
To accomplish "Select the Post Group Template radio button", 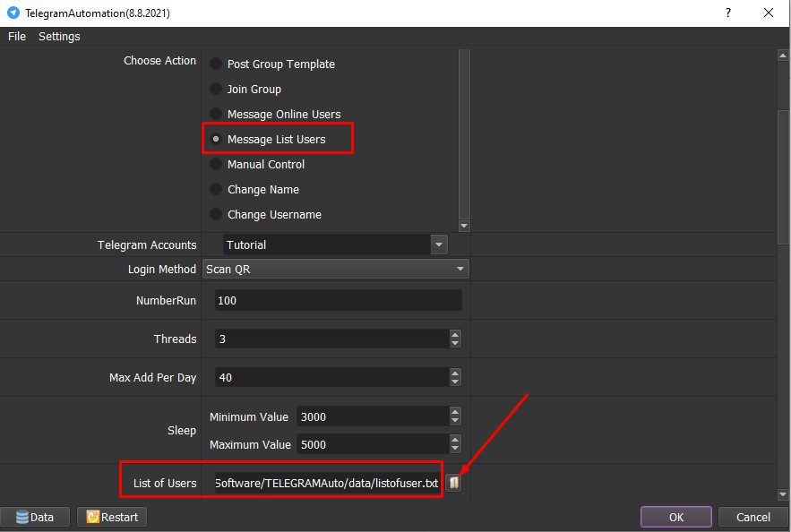I will pyautogui.click(x=216, y=64).
